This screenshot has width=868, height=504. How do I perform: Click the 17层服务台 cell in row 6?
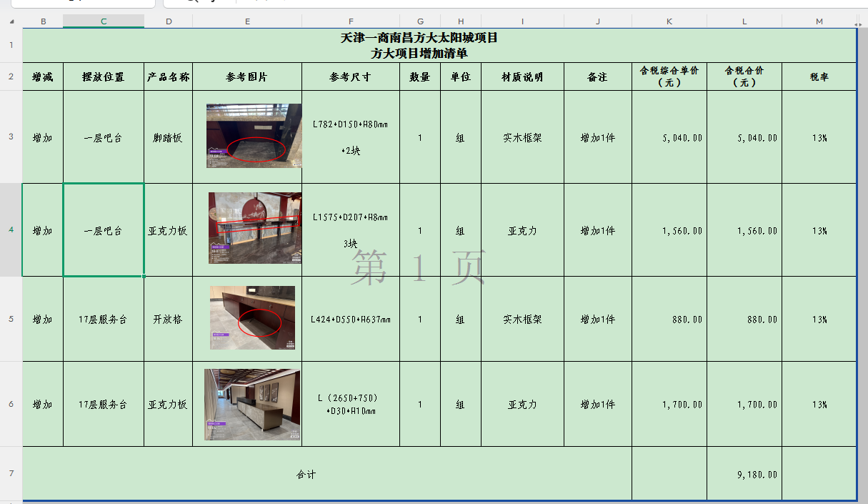point(104,404)
